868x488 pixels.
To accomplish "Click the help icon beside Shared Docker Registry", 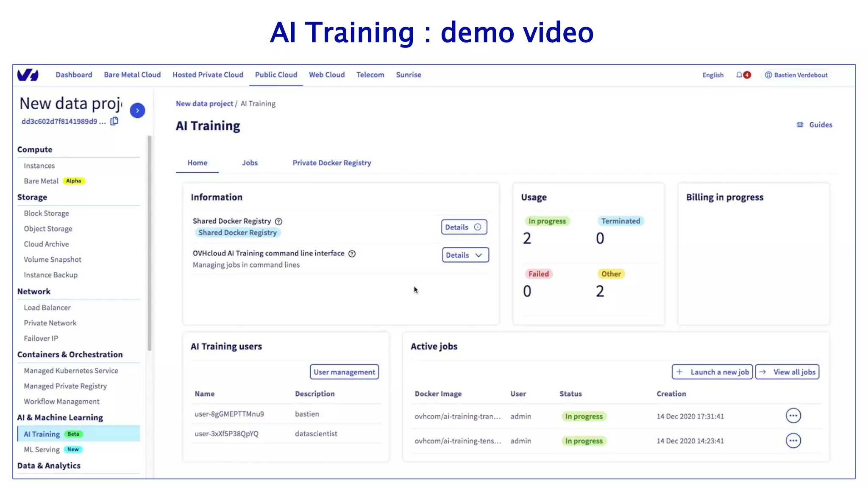I will tap(278, 221).
